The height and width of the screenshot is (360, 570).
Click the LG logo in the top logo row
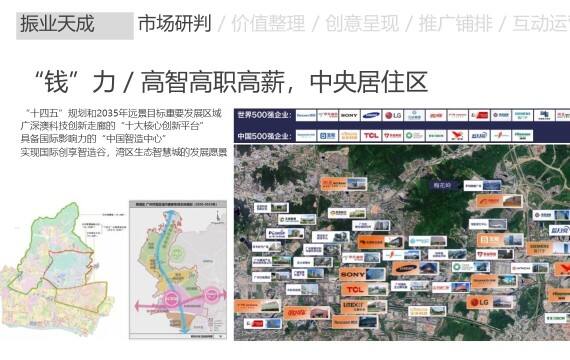393,115
